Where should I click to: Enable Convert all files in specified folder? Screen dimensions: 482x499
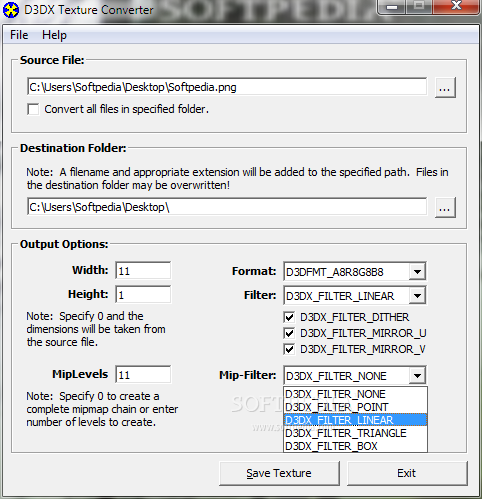[x=33, y=109]
